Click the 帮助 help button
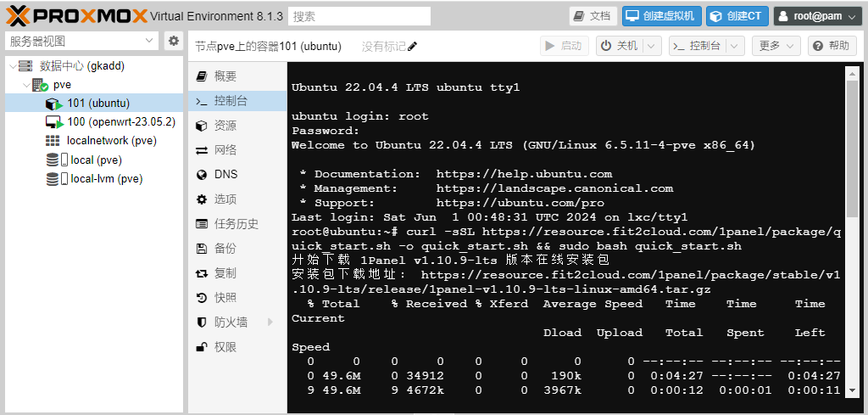Image resolution: width=868 pixels, height=415 pixels. coord(832,46)
